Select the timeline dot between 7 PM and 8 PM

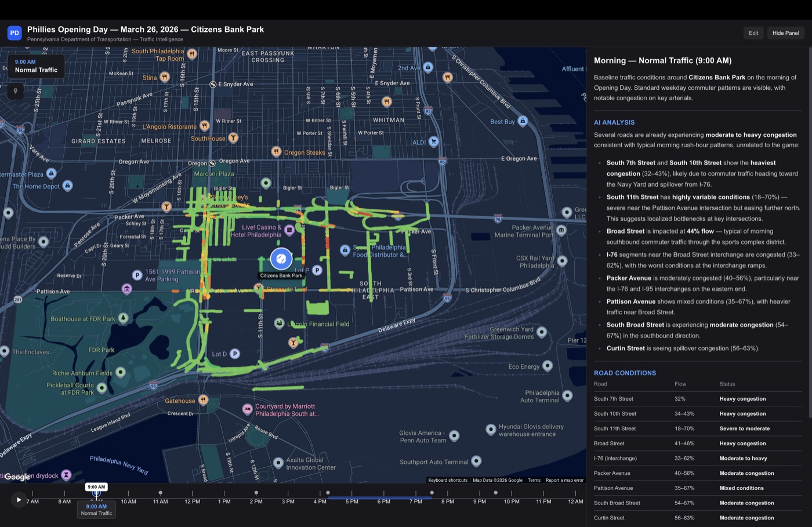click(432, 493)
